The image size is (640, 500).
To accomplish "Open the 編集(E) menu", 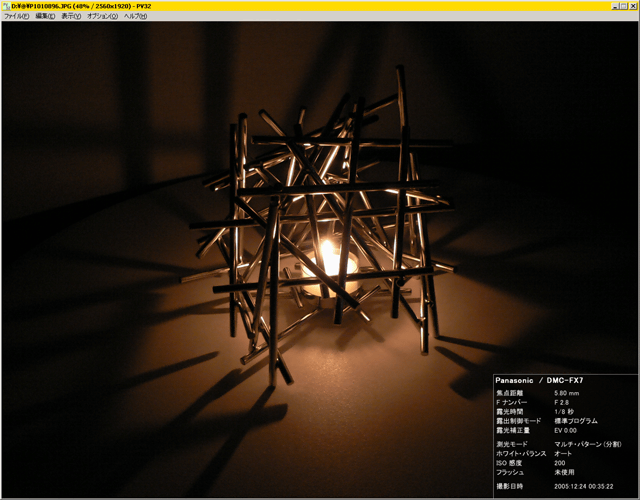I will [x=46, y=16].
